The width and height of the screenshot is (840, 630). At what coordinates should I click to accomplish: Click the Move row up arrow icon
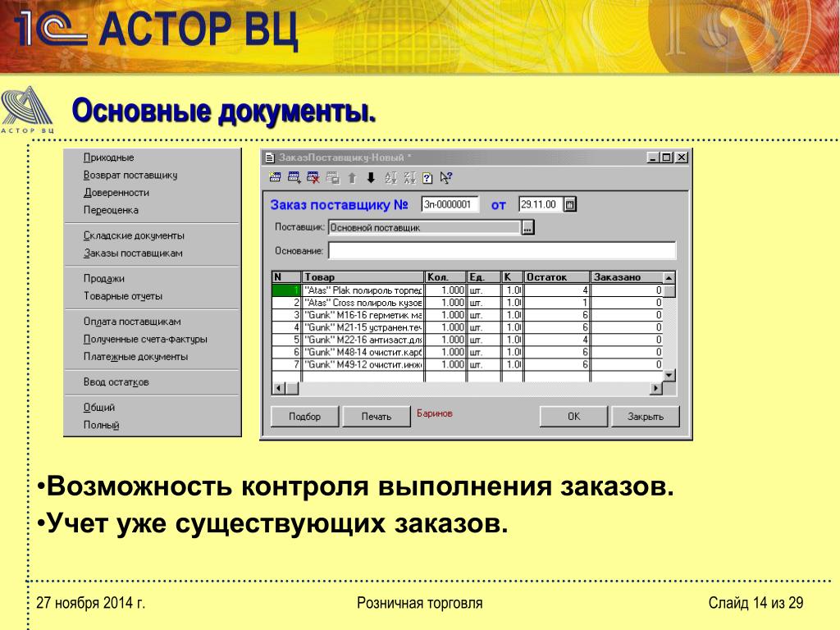[x=352, y=178]
